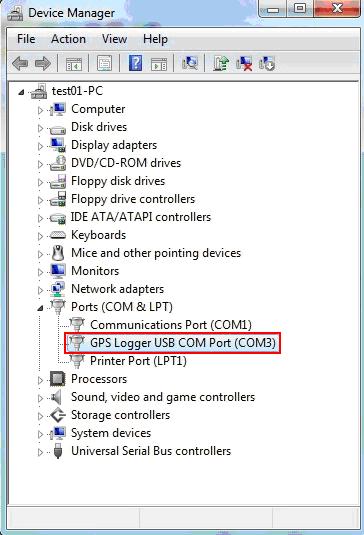Viewport: 364px width, 535px height.
Task: Expand the Universal Serial Bus controllers node
Action: click(x=40, y=452)
